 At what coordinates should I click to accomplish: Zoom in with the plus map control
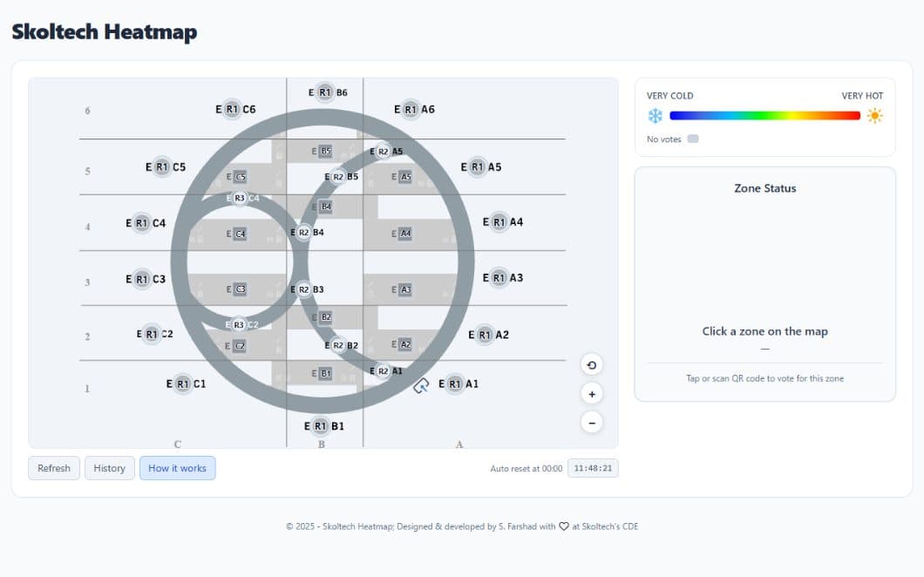[x=592, y=394]
